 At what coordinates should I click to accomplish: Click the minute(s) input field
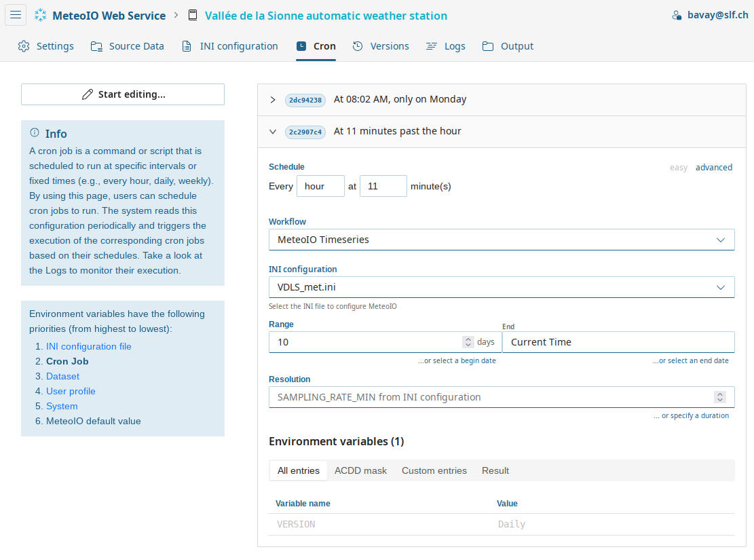(x=383, y=186)
